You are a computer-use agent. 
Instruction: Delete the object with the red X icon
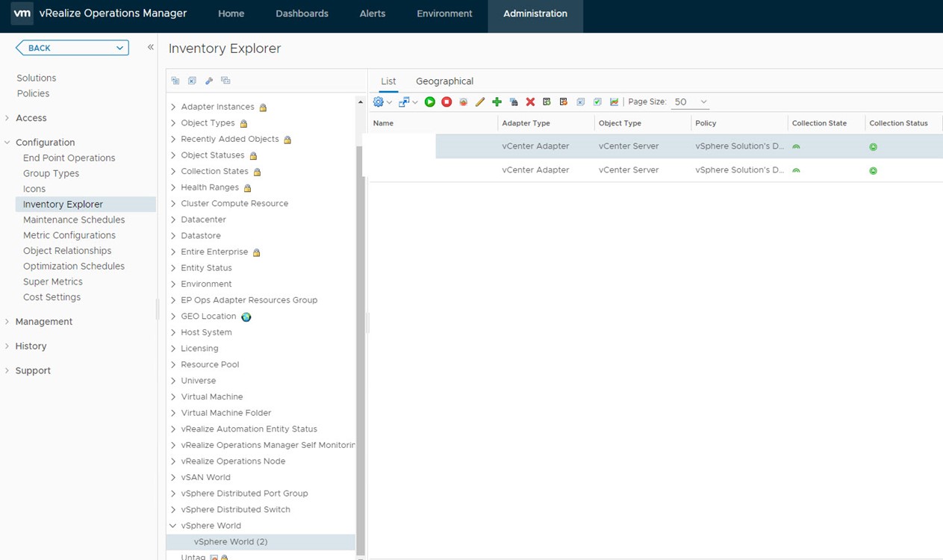click(530, 102)
